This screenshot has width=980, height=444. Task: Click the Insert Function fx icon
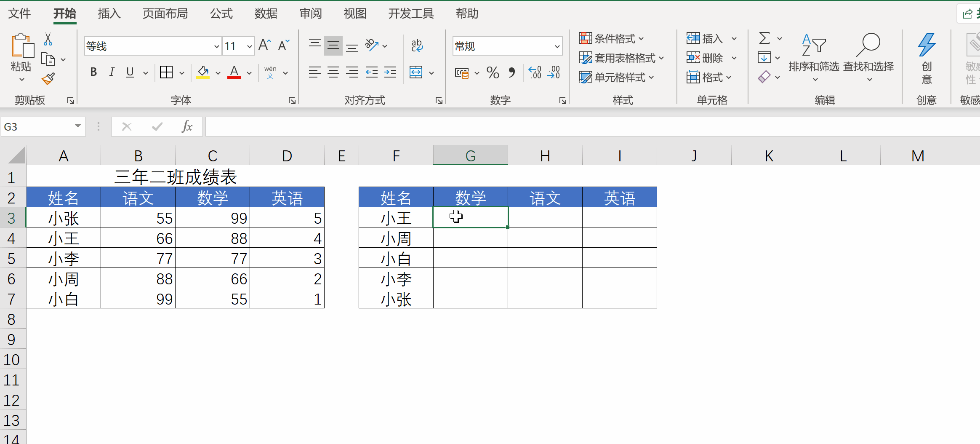pos(187,126)
